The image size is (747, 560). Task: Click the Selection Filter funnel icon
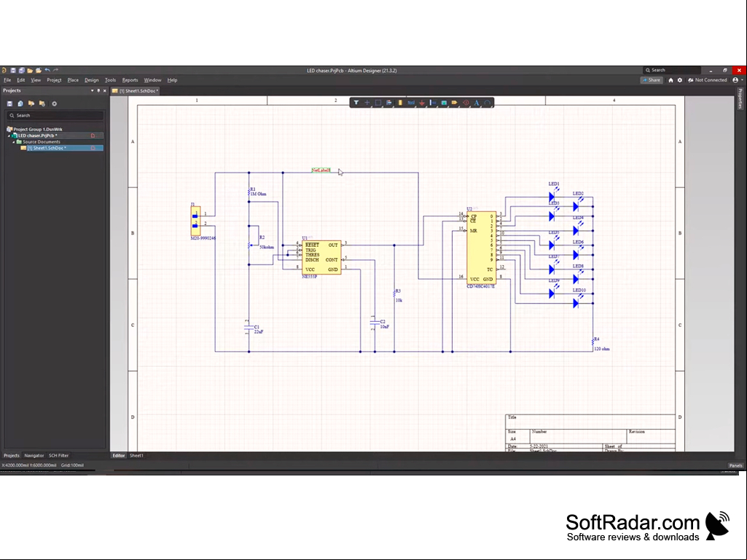click(x=356, y=103)
